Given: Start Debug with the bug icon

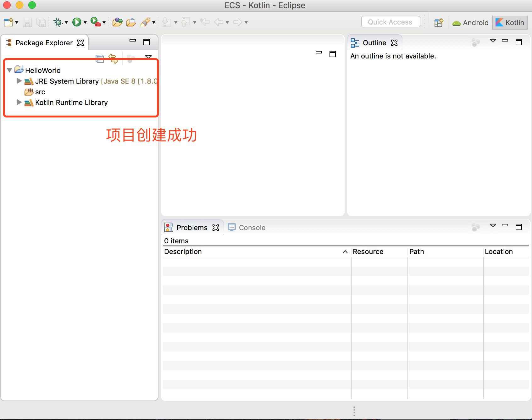Looking at the screenshot, I should 58,22.
